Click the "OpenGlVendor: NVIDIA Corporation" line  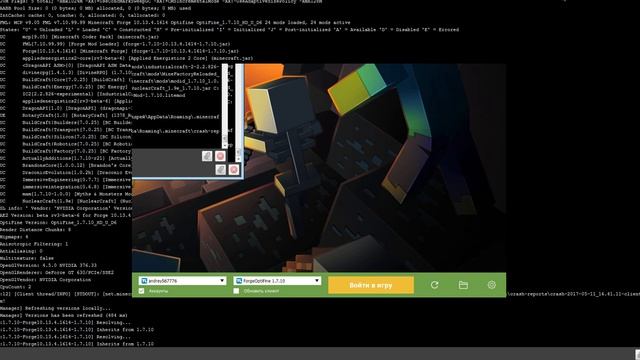pos(45,280)
